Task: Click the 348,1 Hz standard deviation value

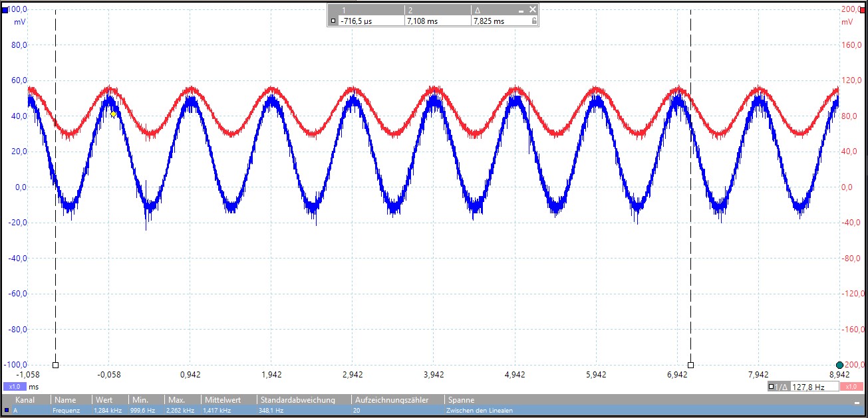Action: (x=270, y=411)
